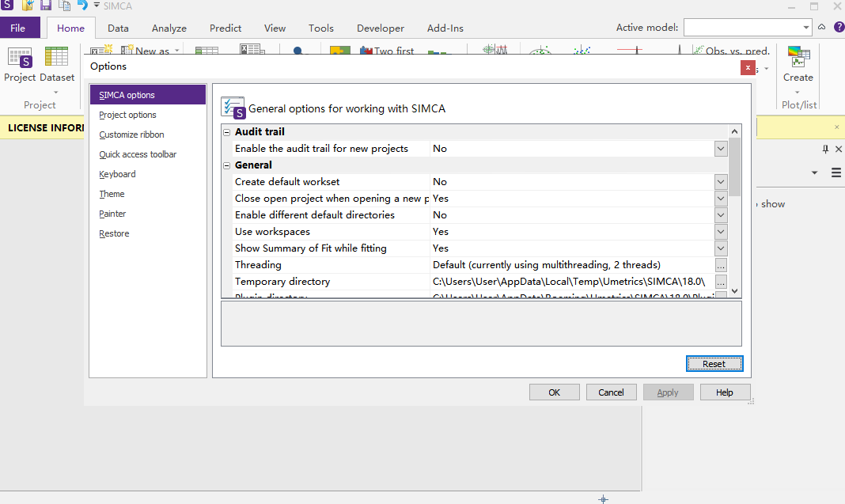Open dropdown for Enable different default directories
Image resolution: width=845 pixels, height=504 pixels.
[x=721, y=215]
